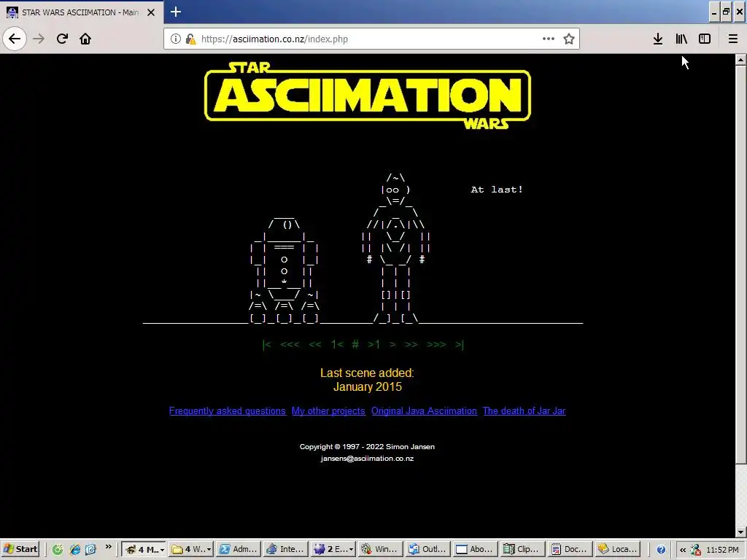Screen dimensions: 747x560
Task: Switch to 'Win...' taskbar window
Action: pos(381,549)
